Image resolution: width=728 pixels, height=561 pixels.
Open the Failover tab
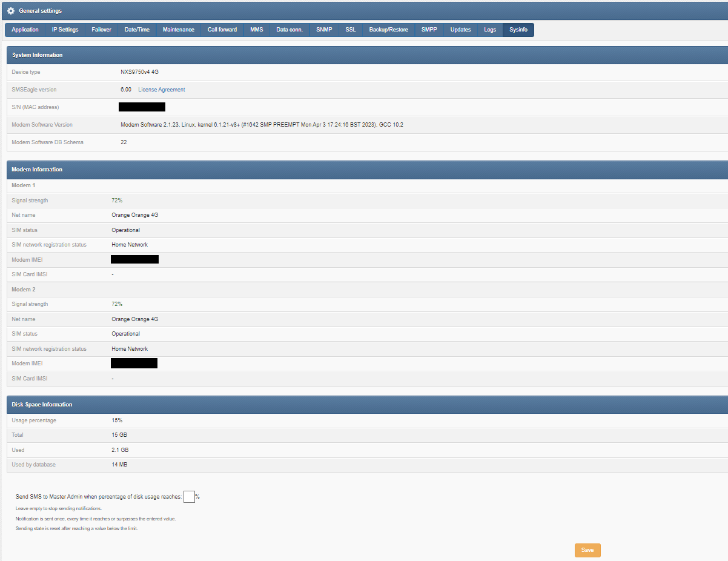102,30
